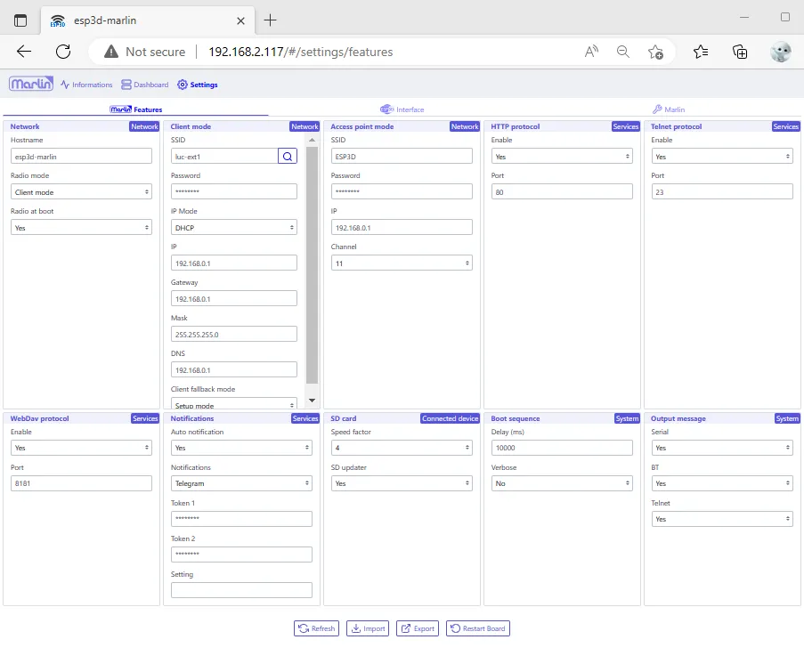Expand the IP Mode DHCP dropdown
The height and width of the screenshot is (672, 804).
coord(233,228)
